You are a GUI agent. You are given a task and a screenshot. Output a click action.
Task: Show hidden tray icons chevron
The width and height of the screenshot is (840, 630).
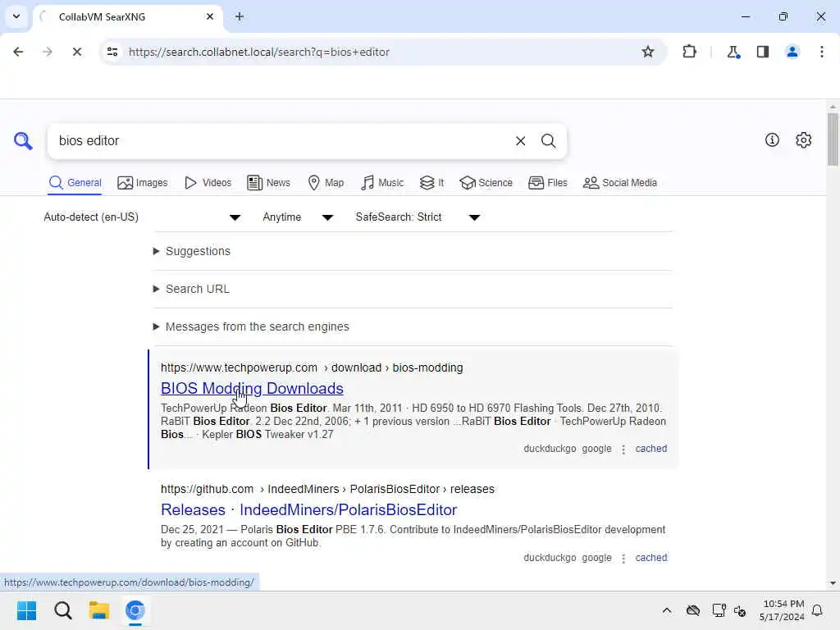click(x=667, y=610)
